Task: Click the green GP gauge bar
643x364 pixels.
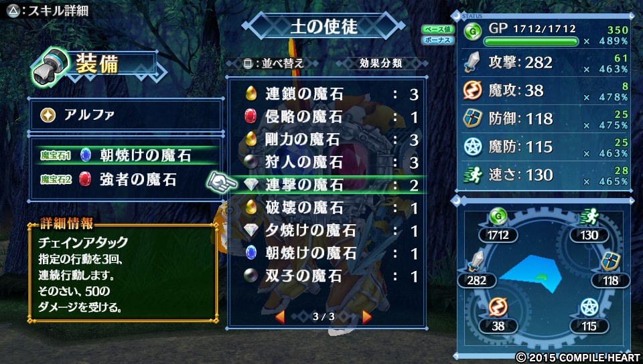Action: point(531,41)
